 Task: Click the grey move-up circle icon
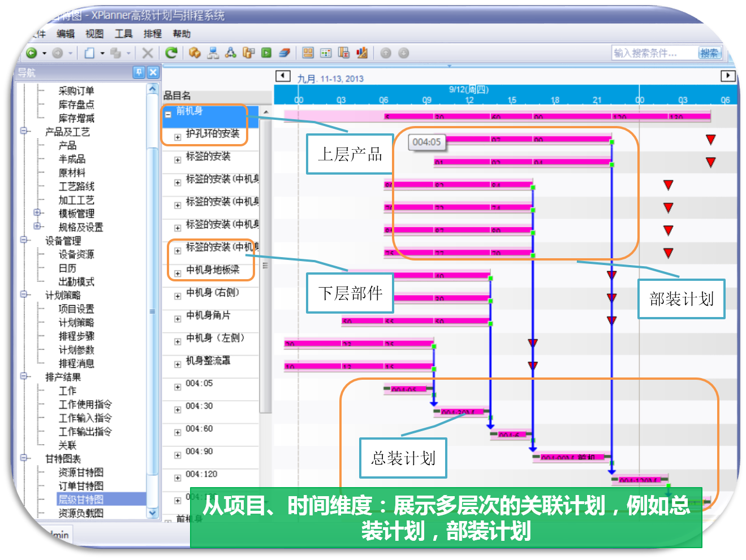tap(386, 53)
